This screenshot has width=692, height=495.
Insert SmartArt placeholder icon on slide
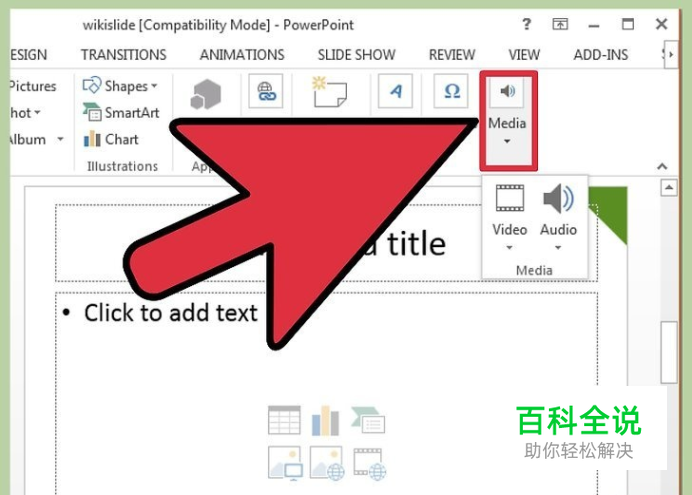tap(368, 420)
